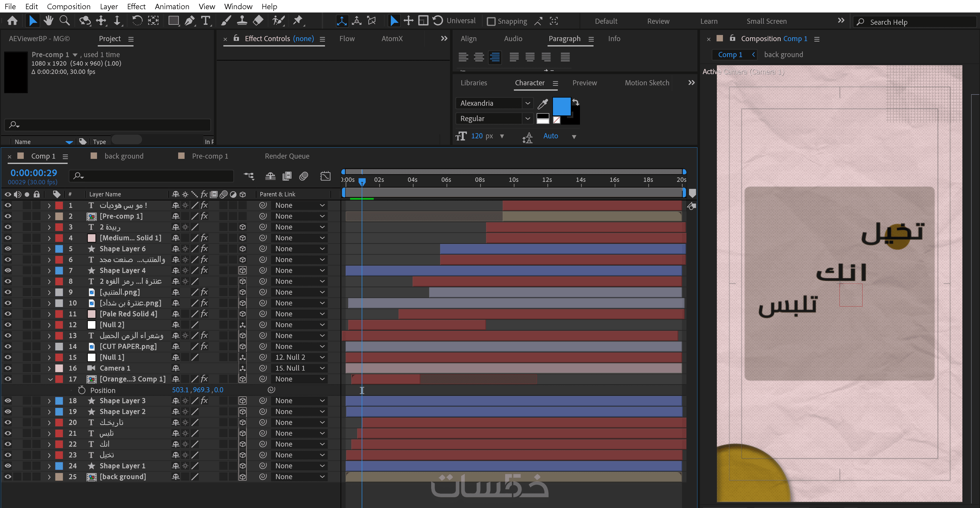Expand the workspace overflow chevrons
This screenshot has height=508, width=980.
pyautogui.click(x=841, y=20)
